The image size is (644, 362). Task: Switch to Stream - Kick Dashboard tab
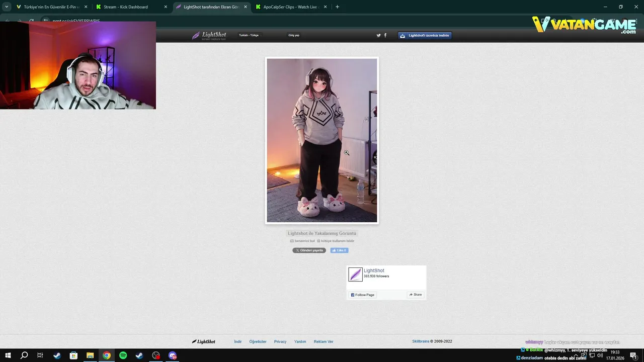(x=132, y=7)
